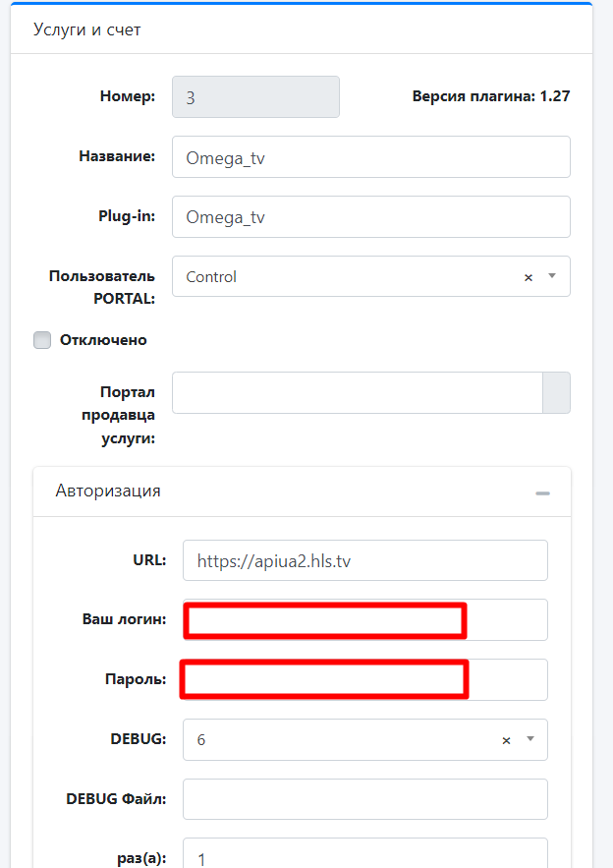
Task: Click the Портал продавца услуги input
Action: [x=357, y=392]
